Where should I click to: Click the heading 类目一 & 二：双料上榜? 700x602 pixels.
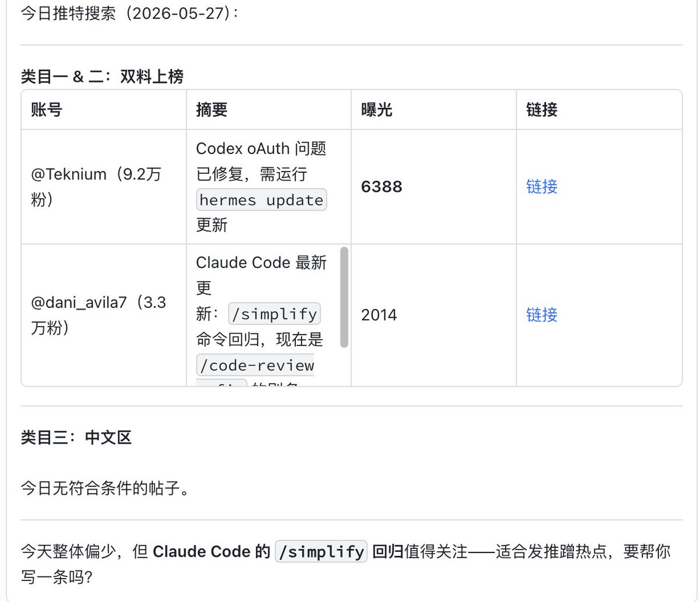coord(102,76)
